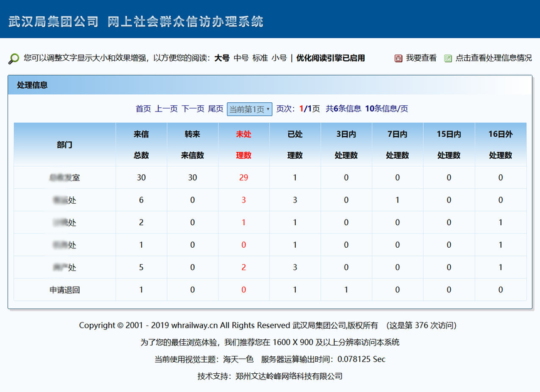Image resolution: width=540 pixels, height=392 pixels.
Task: Select the 小号 font size
Action: pos(279,58)
